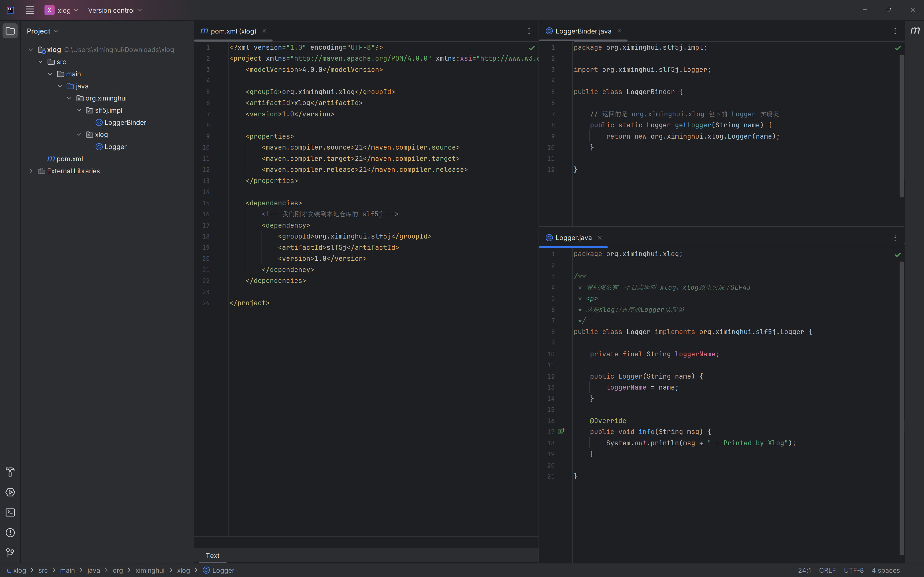This screenshot has height=577, width=924.
Task: Click xlog module in breadcrumb bar
Action: [17, 570]
